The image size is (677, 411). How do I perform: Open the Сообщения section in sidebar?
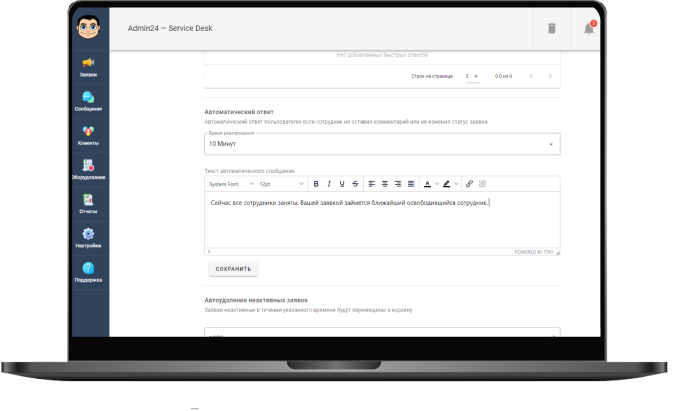pyautogui.click(x=88, y=101)
